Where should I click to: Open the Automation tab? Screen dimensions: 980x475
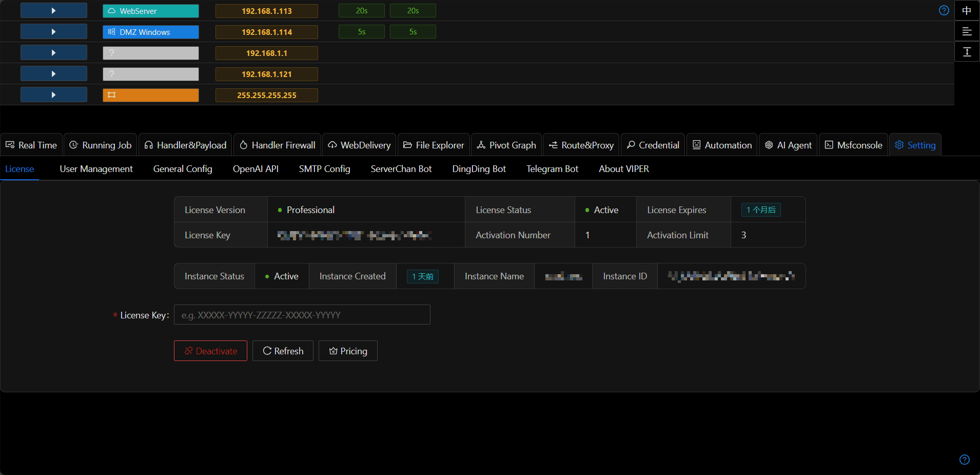(x=722, y=145)
